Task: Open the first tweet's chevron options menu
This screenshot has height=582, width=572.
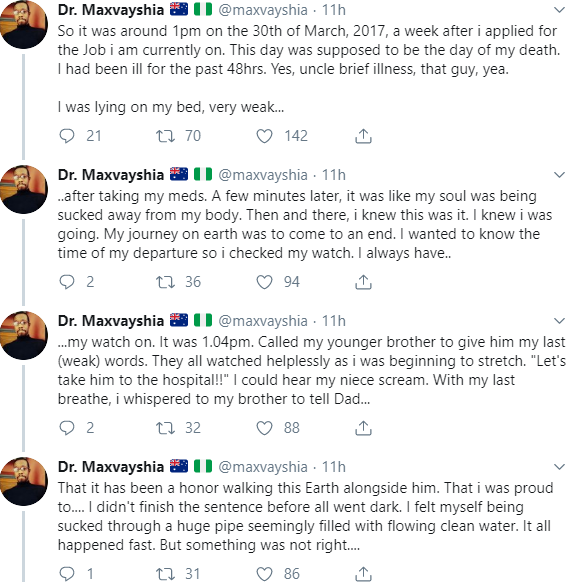Action: [x=559, y=10]
